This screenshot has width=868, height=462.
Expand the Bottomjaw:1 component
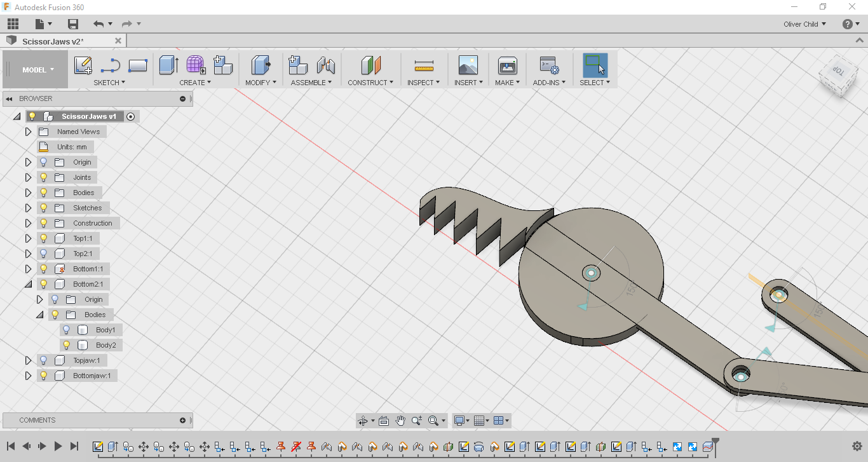28,376
